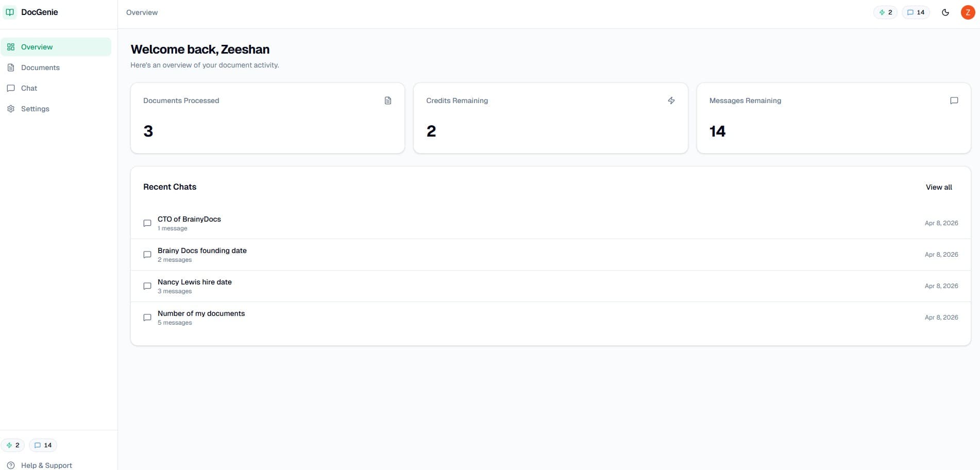980x470 pixels.
Task: Open Settings in the sidebar
Action: click(56, 109)
